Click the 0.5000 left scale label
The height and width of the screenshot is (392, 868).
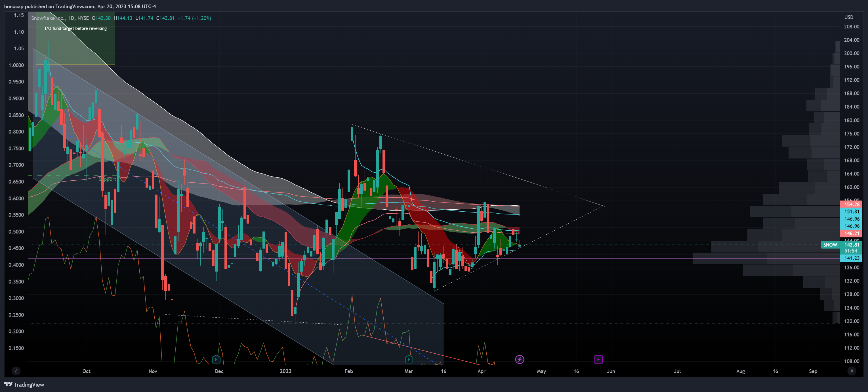point(16,232)
